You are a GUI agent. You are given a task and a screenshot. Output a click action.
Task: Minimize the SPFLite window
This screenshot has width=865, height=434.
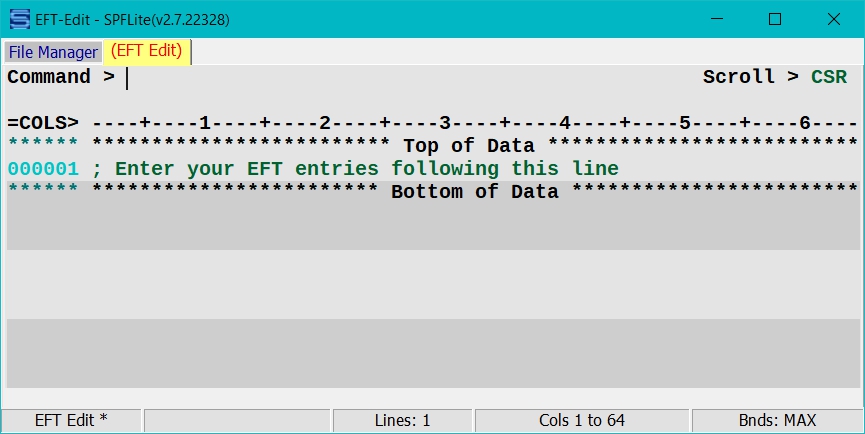717,20
